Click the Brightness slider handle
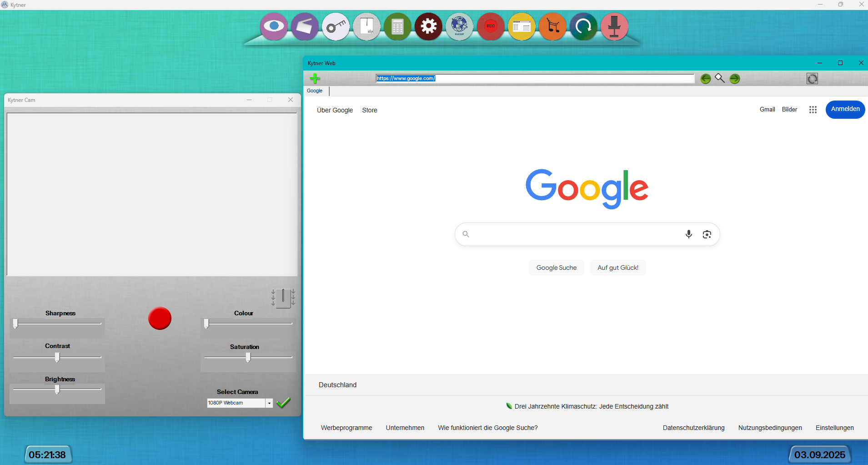Image resolution: width=868 pixels, height=465 pixels. (57, 389)
